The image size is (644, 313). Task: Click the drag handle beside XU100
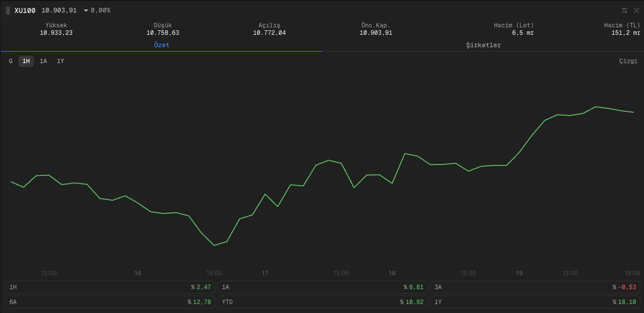(8, 10)
